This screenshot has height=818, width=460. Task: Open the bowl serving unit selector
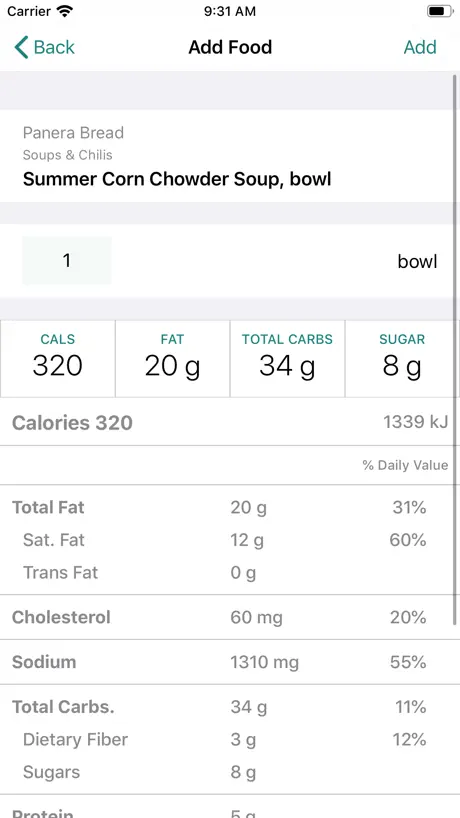pos(417,261)
